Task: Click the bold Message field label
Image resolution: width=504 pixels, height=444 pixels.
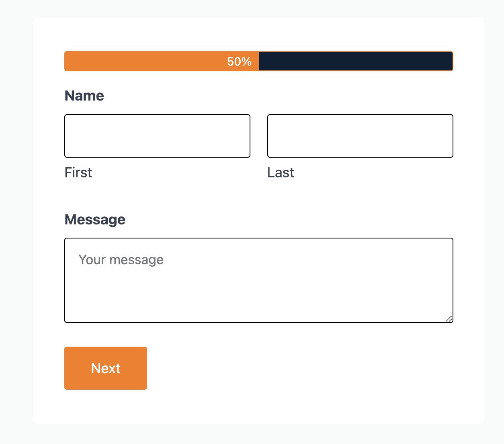Action: [x=95, y=220]
